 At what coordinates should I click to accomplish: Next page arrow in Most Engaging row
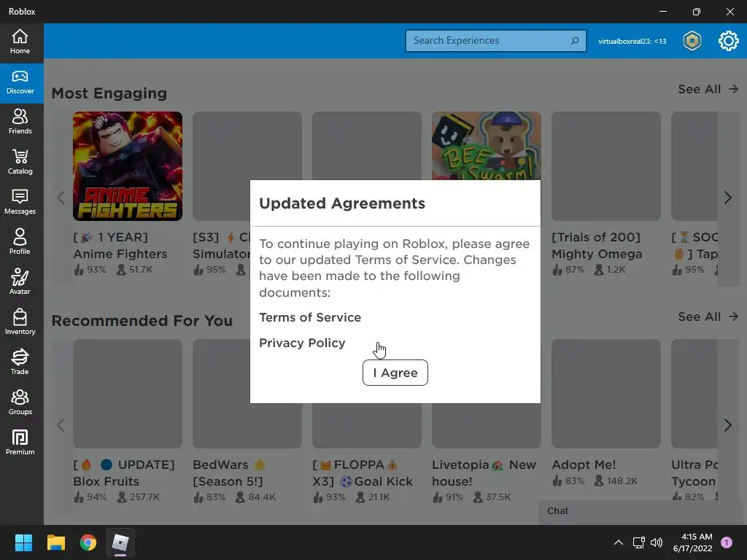click(727, 198)
